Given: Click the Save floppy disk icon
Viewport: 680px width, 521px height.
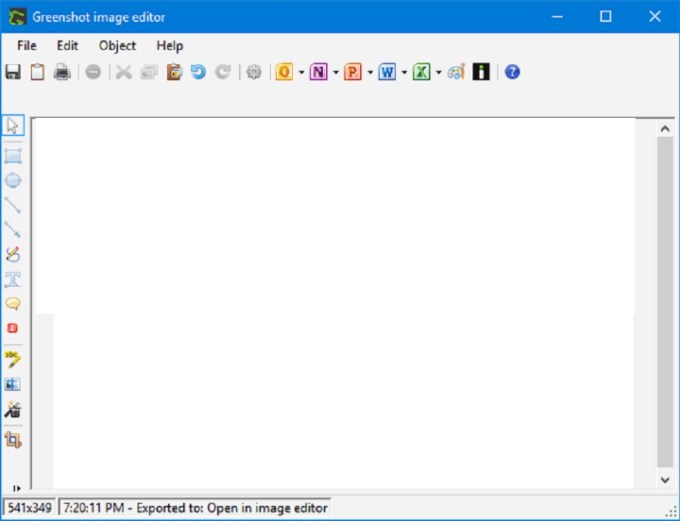Looking at the screenshot, I should point(13,72).
